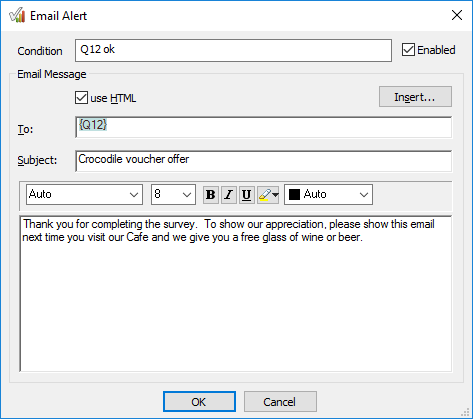Open highlighter color arrow menu
Screen dimensions: 473x419
tap(275, 194)
